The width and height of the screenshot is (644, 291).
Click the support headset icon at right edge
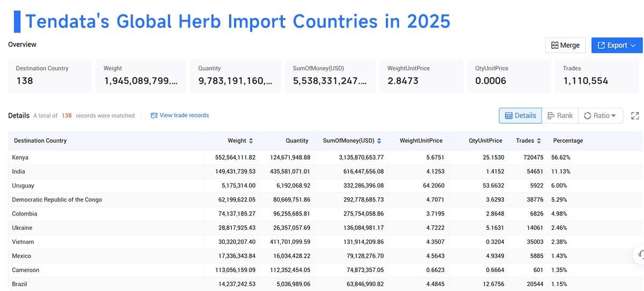click(640, 256)
